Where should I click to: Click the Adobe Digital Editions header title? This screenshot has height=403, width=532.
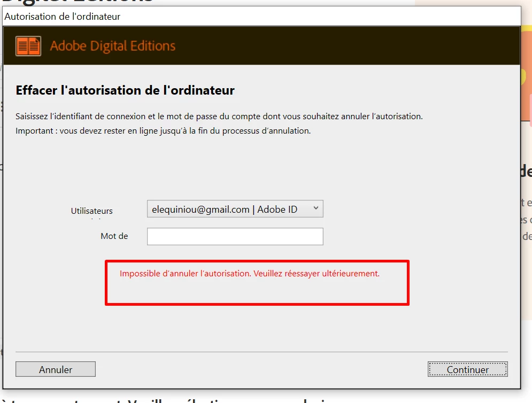click(x=113, y=46)
